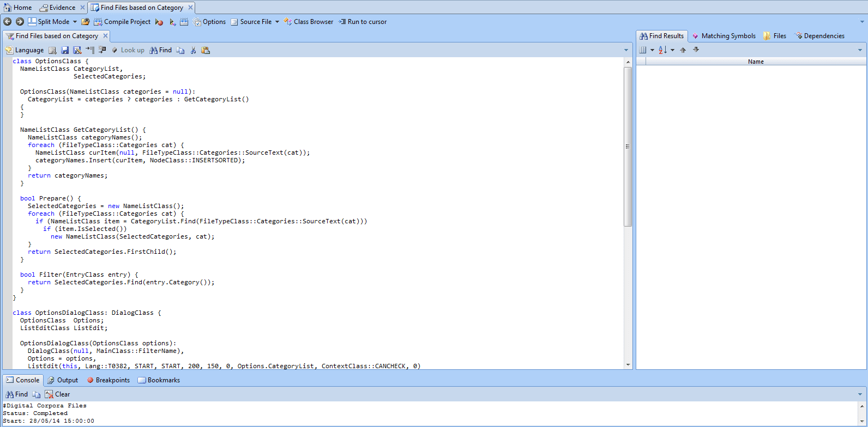Image resolution: width=868 pixels, height=427 pixels.
Task: Click Compile Project
Action: 122,22
